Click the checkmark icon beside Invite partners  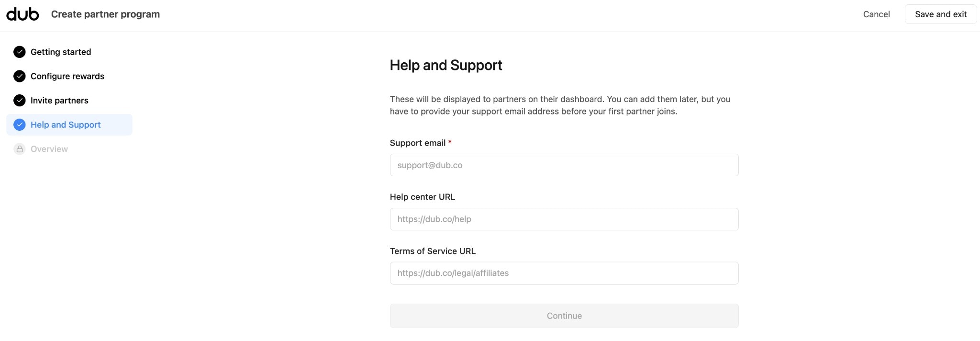[19, 100]
